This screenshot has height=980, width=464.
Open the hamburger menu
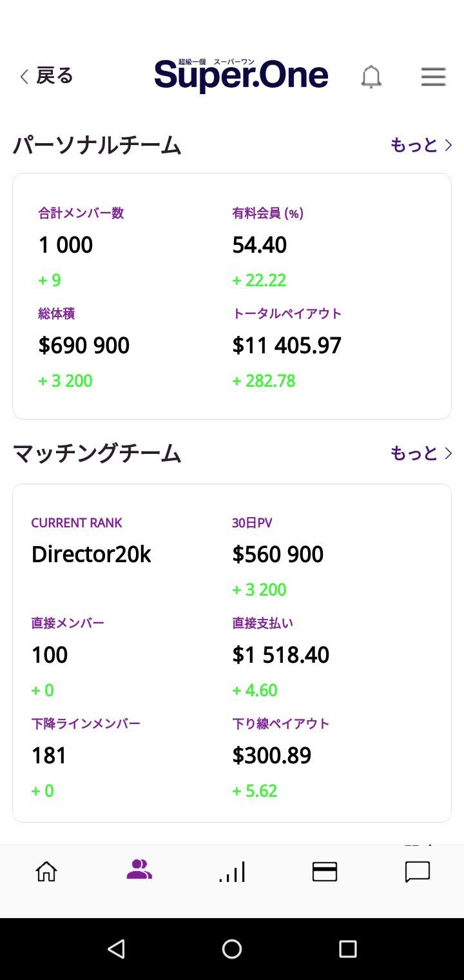(x=433, y=77)
